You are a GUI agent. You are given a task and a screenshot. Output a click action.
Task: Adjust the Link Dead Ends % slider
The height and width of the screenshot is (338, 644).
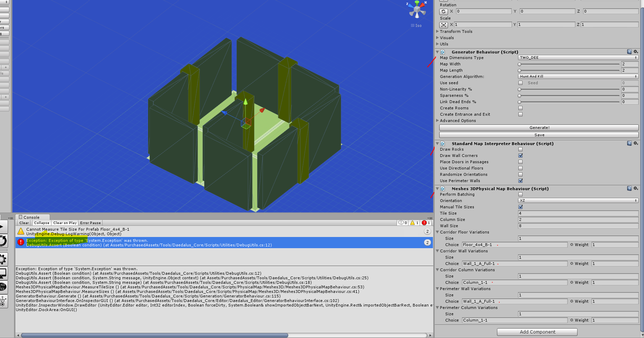tap(569, 102)
